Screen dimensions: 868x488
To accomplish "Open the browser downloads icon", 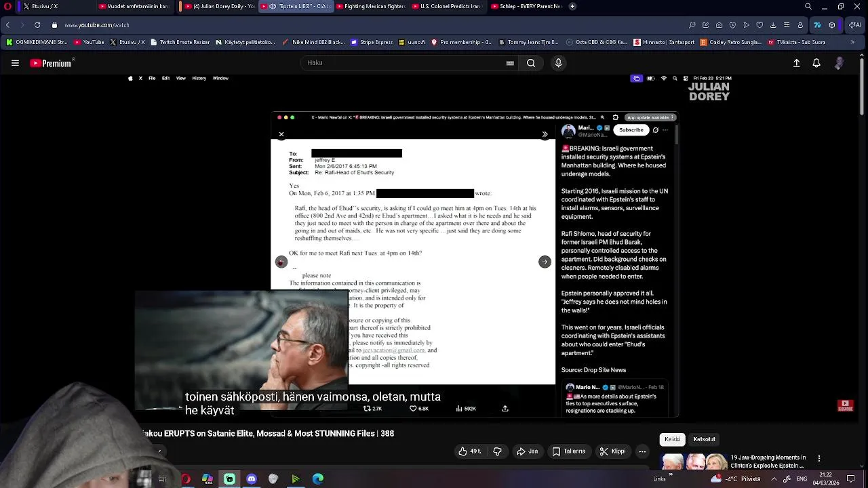I will (773, 25).
